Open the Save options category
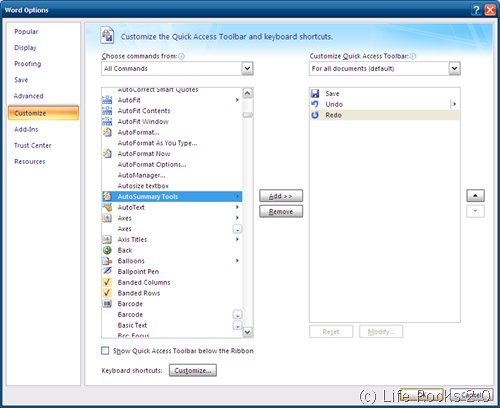Screen dimensions: 500x408 tap(21, 80)
